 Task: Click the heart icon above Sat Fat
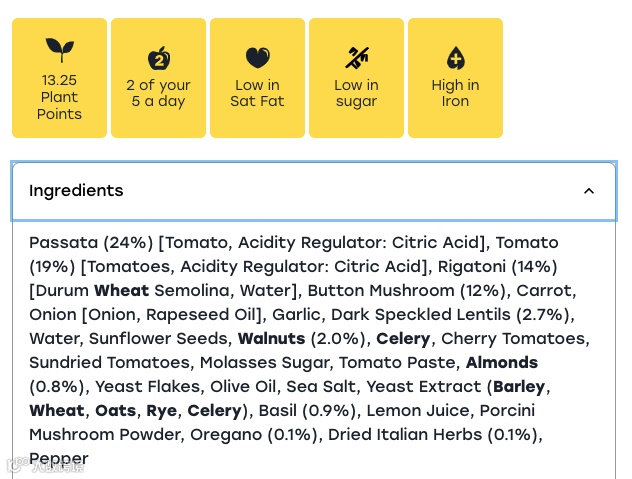pos(257,58)
